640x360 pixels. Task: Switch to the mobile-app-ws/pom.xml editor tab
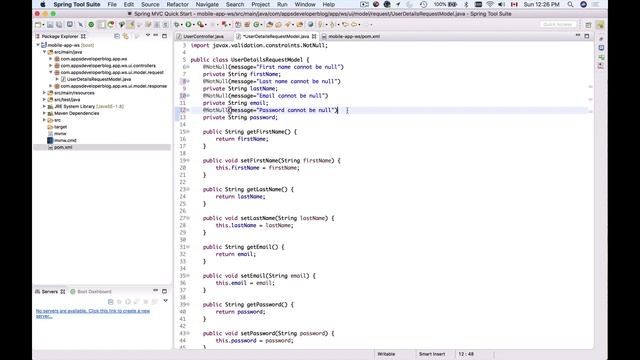pos(353,36)
